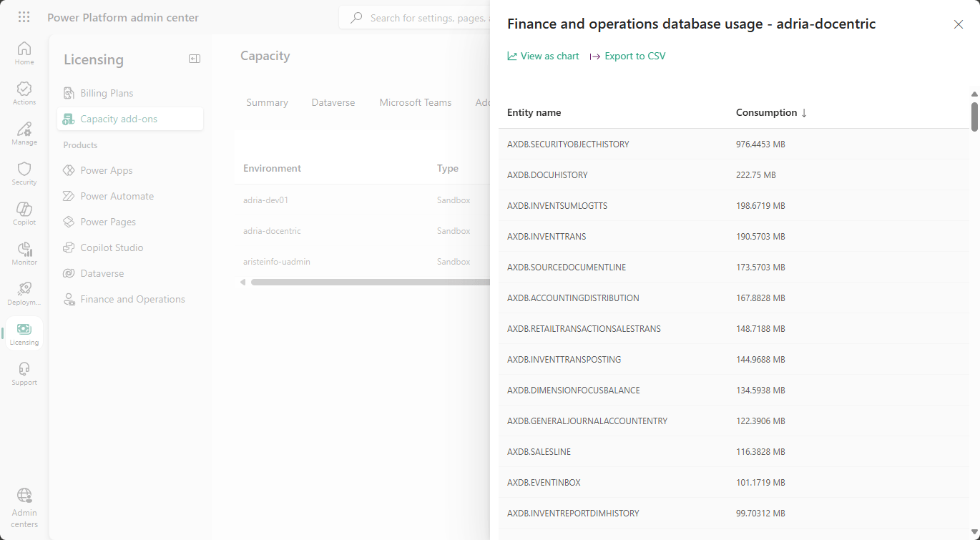Open the Monitor section icon
The image size is (980, 540).
click(24, 253)
